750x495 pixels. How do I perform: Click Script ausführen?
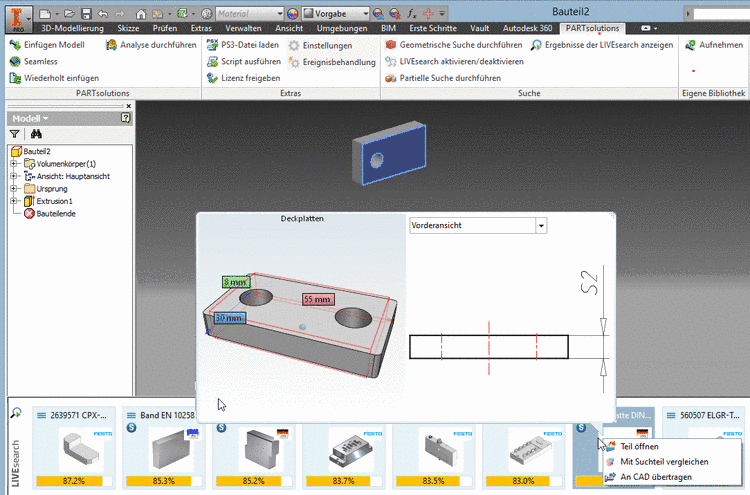[243, 61]
